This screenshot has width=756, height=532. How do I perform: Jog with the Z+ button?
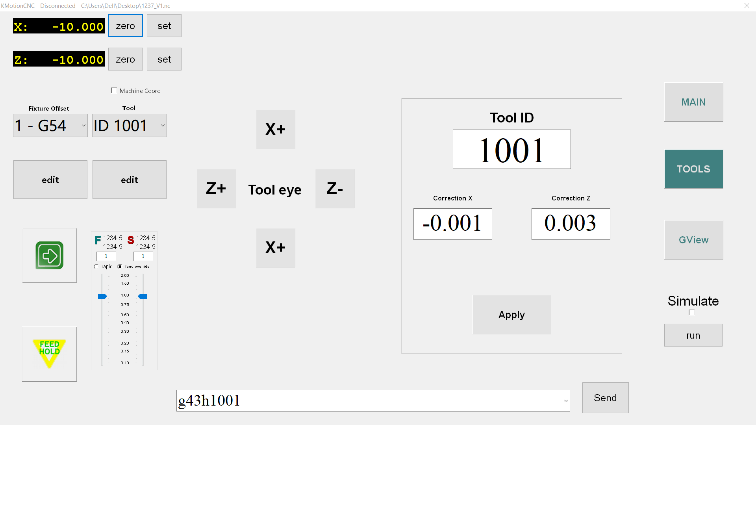click(x=216, y=189)
